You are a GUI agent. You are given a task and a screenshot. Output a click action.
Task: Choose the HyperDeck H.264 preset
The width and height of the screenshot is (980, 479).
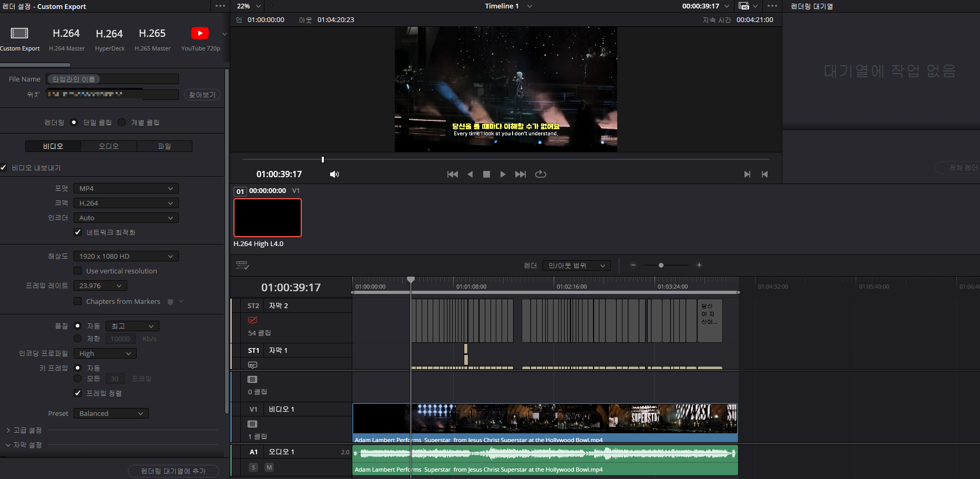pyautogui.click(x=109, y=39)
